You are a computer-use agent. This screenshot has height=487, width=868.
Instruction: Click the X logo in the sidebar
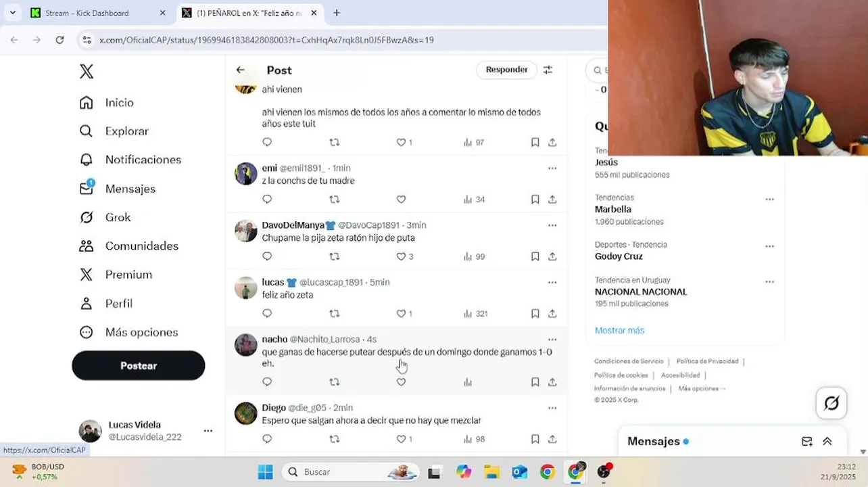click(87, 72)
